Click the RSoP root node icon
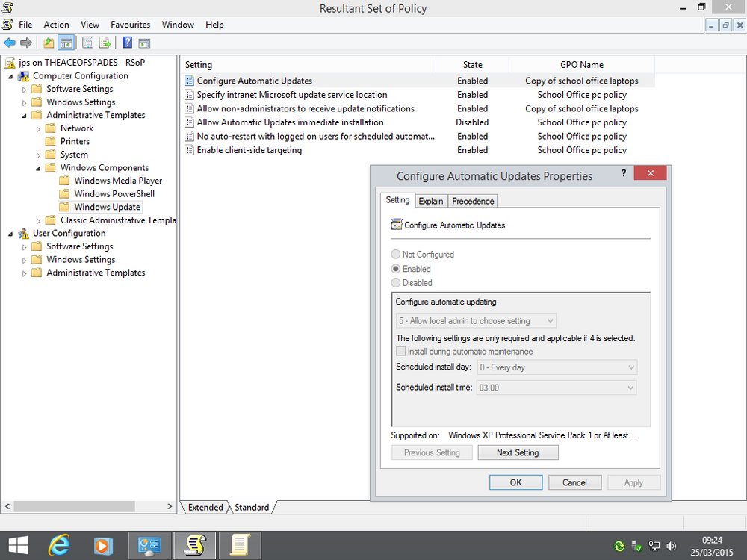Viewport: 747px width, 560px height. [10, 63]
